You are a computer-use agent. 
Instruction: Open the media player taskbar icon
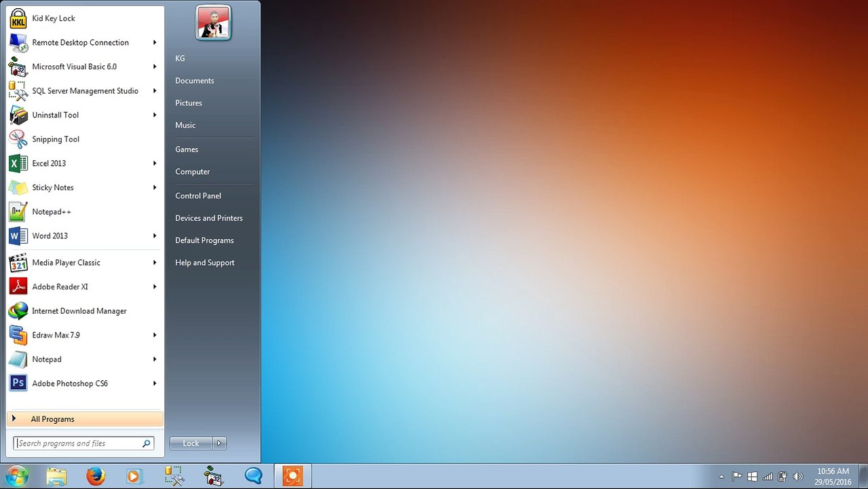tap(134, 476)
